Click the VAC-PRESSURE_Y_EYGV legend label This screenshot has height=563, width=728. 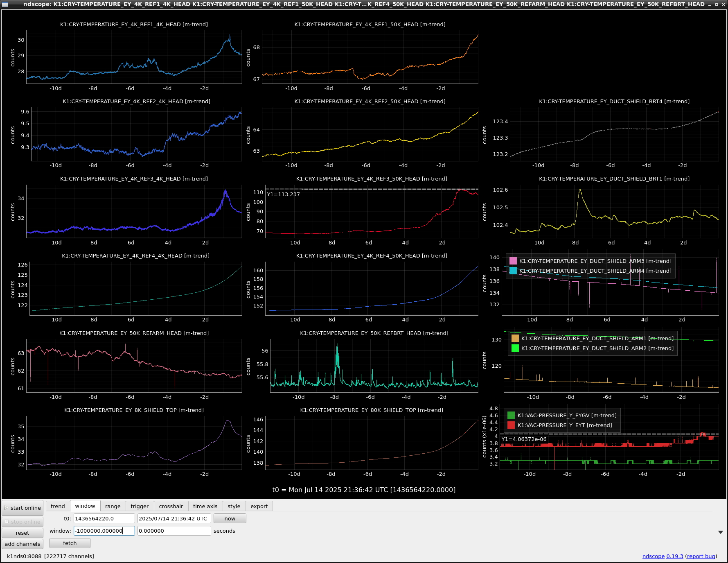tap(567, 415)
